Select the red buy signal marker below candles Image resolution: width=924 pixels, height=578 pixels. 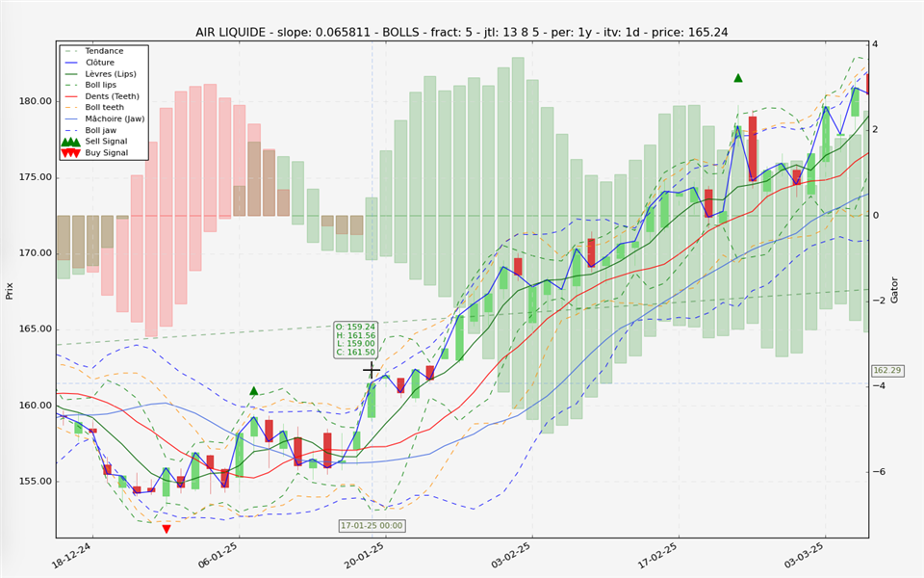[x=167, y=529]
